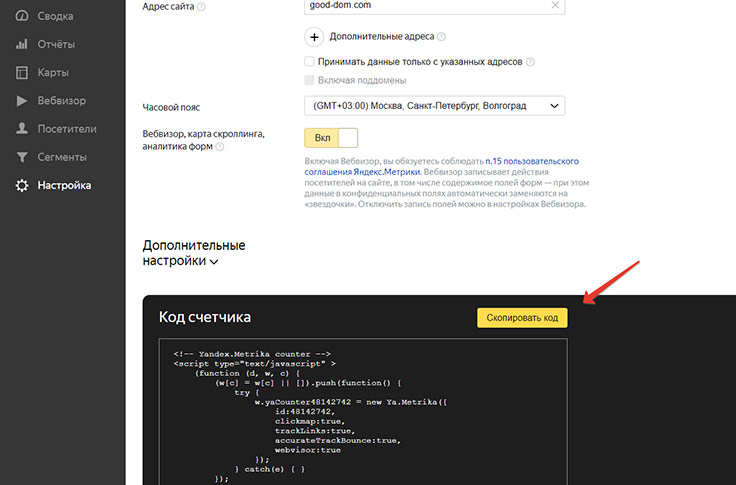Select the Посетители person icon
The height and width of the screenshot is (485, 736).
point(21,129)
